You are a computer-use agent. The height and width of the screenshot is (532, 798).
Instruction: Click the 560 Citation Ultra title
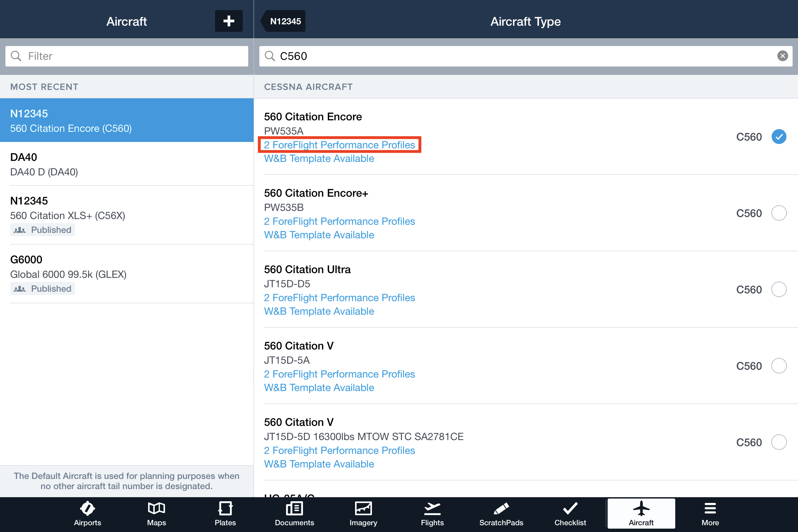307,269
